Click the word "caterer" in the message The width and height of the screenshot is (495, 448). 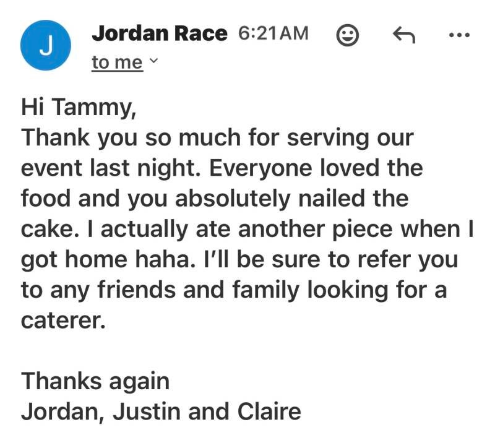(59, 321)
